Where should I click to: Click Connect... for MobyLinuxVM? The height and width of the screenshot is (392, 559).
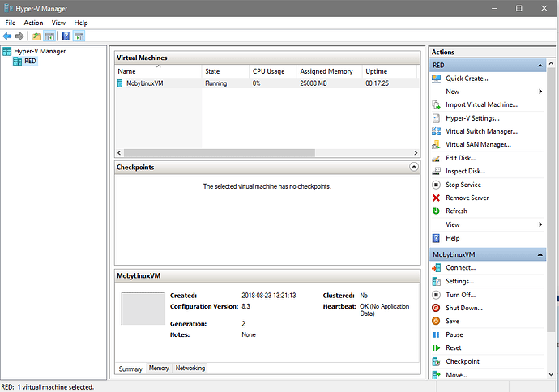460,268
